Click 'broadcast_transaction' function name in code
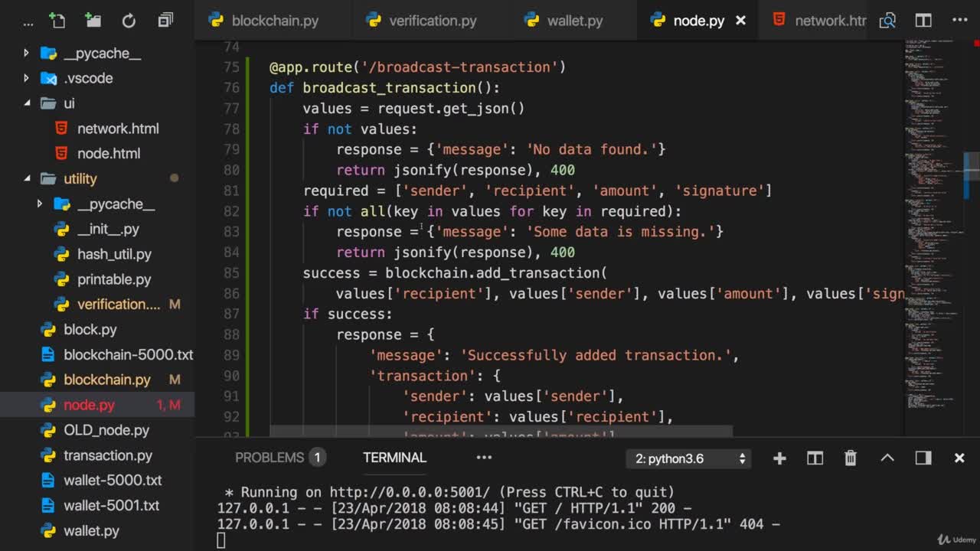Viewport: 980px width, 551px height. click(x=389, y=88)
